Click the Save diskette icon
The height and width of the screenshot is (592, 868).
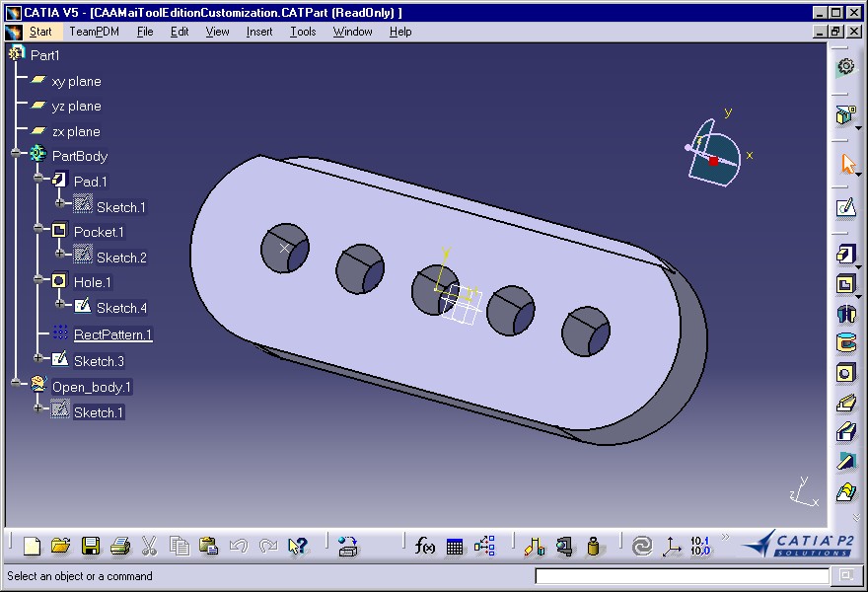(90, 546)
